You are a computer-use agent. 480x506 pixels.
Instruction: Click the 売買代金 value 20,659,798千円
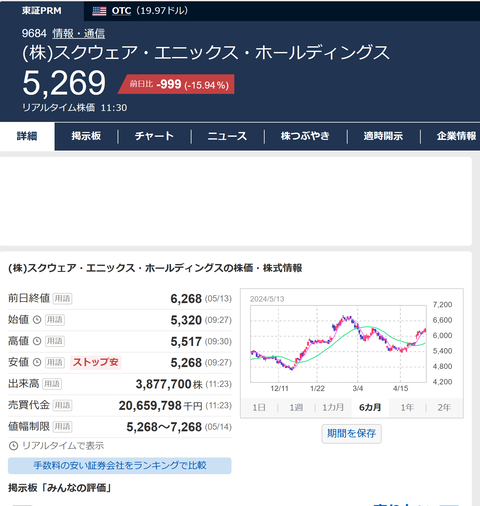(x=160, y=405)
